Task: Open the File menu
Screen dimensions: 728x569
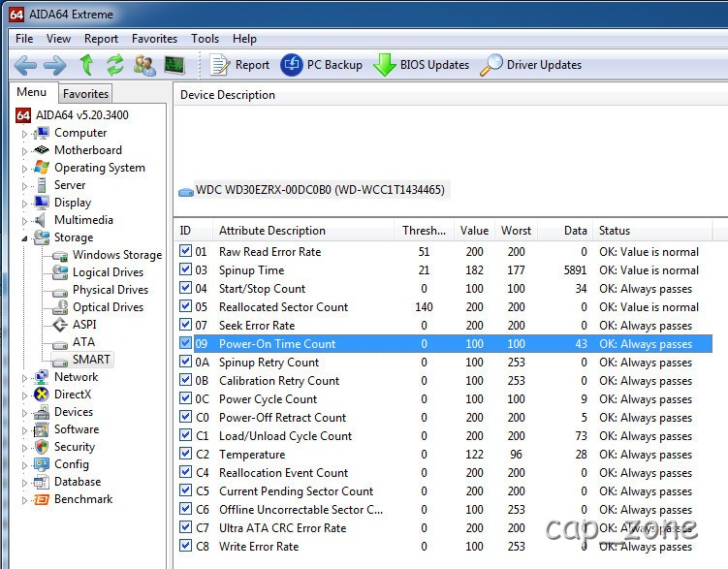Action: (24, 39)
